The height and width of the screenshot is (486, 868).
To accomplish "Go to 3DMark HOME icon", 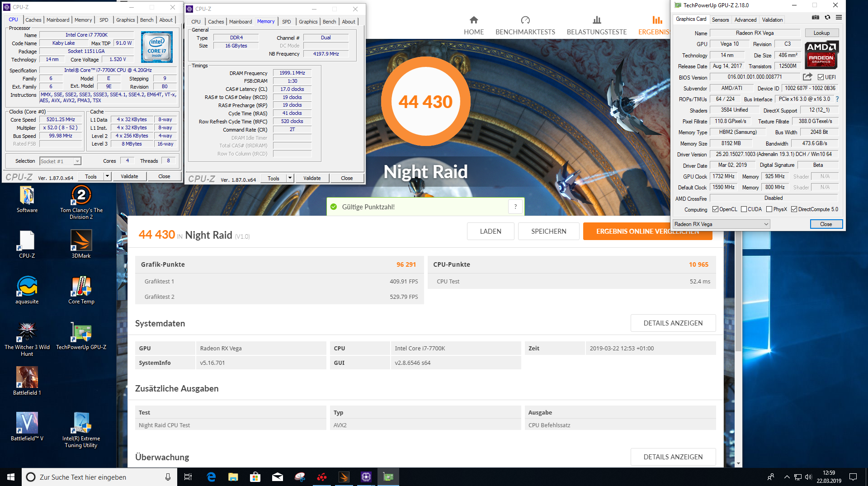I will [x=474, y=25].
